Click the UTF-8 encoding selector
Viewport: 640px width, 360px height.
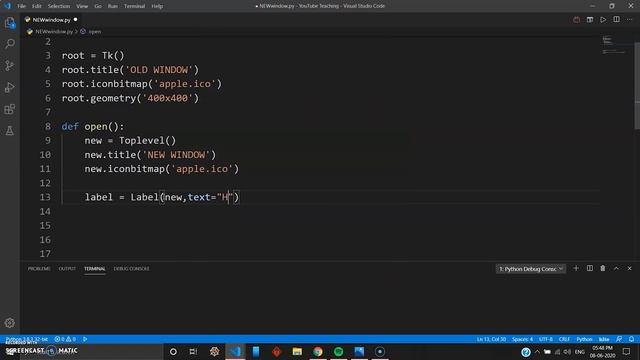pos(546,339)
